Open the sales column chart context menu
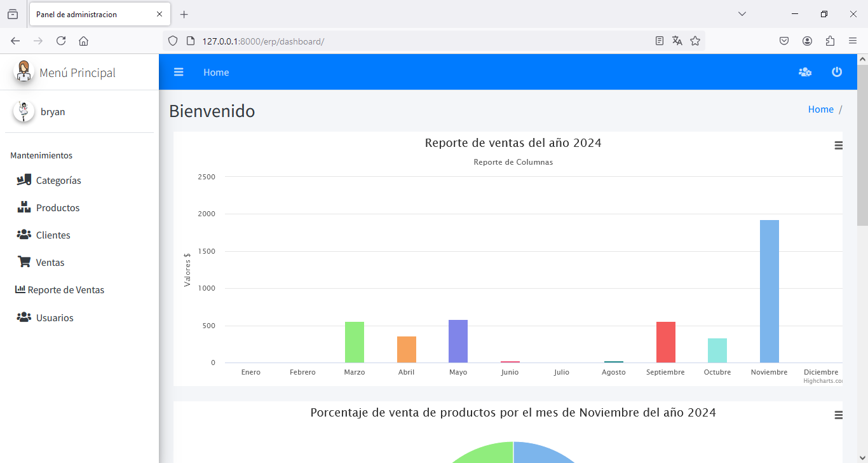Screen dimensions: 868x463 tap(838, 146)
